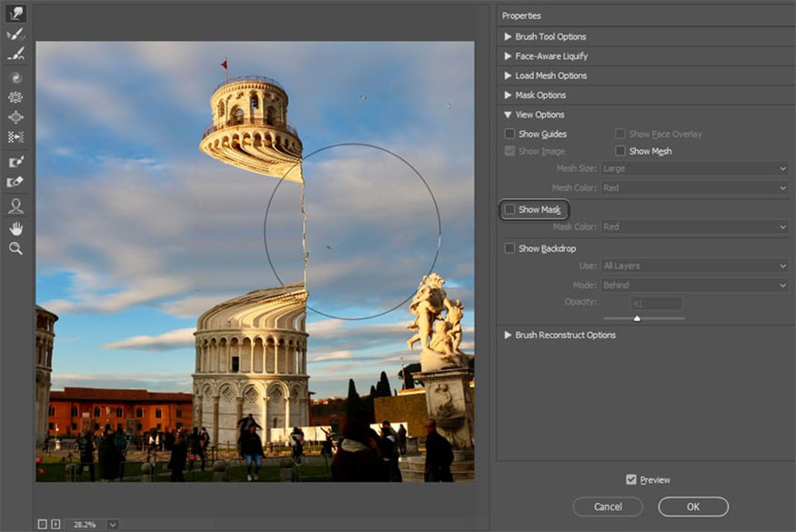
Task: Select the Push Left tool
Action: [x=15, y=137]
